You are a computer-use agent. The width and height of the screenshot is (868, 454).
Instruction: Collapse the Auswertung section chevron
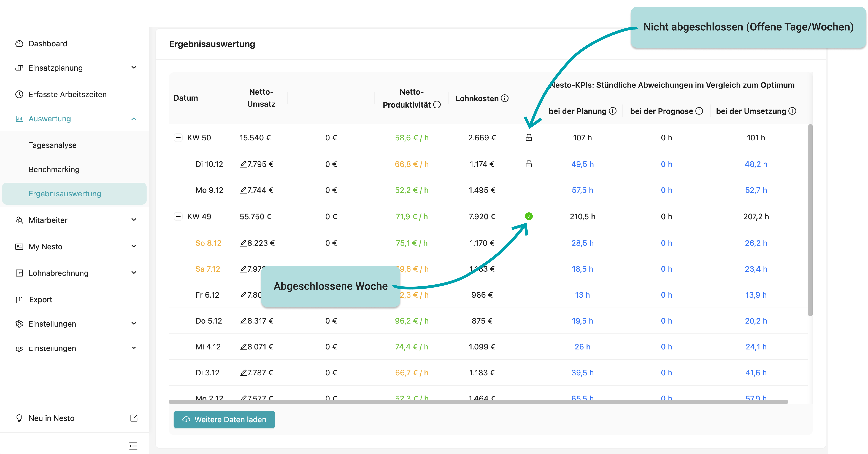click(x=134, y=119)
